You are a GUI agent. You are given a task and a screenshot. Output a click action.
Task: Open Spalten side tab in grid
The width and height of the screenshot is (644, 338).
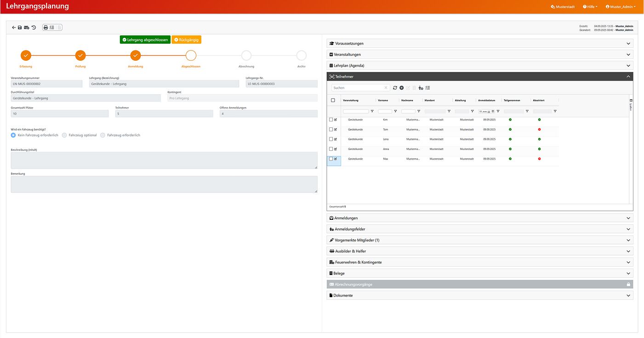pos(631,104)
